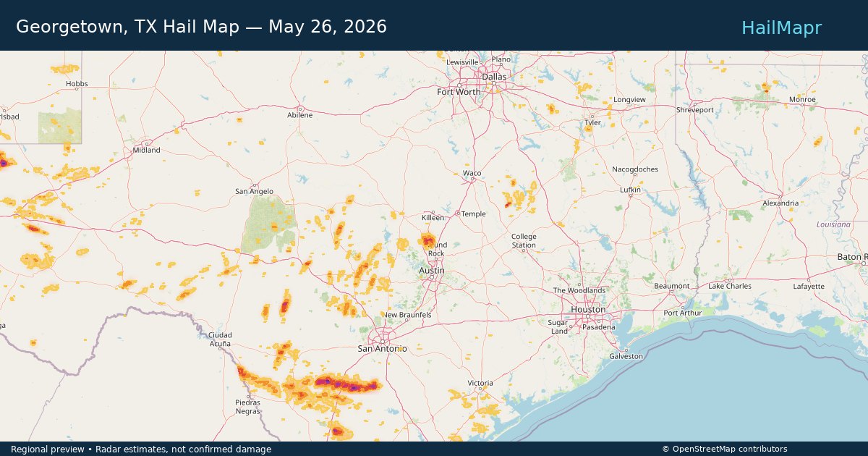Click the HailMapr logo
Screen dimensions: 868x456
click(x=781, y=28)
